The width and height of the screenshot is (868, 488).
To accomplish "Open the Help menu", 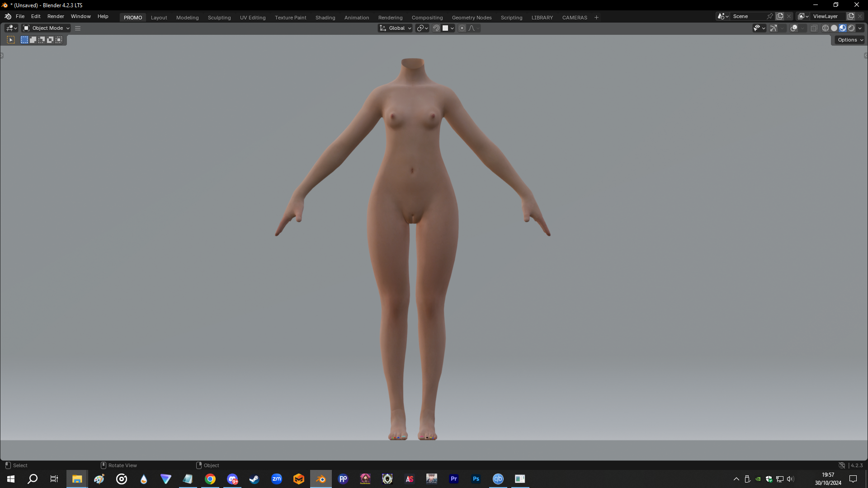I will (x=103, y=16).
